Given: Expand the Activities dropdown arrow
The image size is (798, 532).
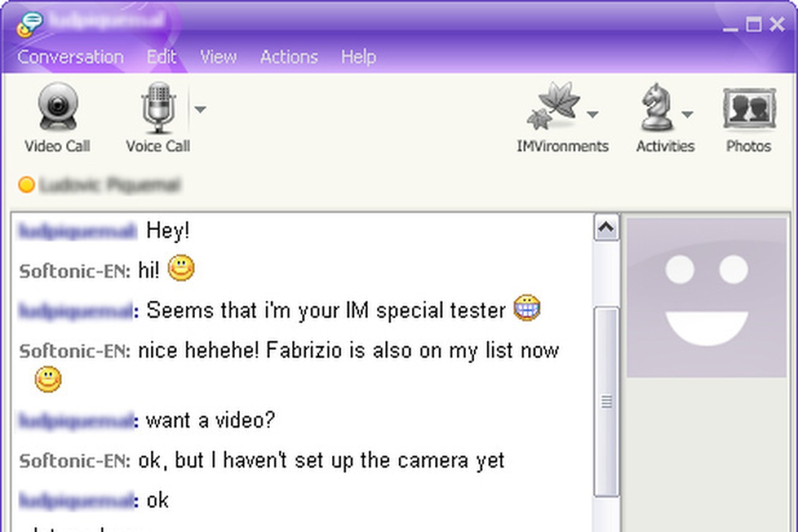Looking at the screenshot, I should click(x=687, y=114).
